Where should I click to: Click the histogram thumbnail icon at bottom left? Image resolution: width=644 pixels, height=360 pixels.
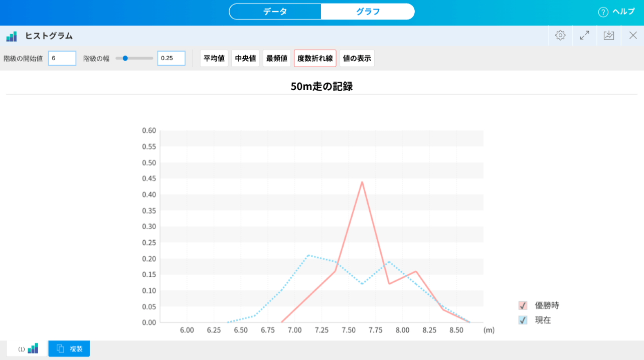point(32,348)
